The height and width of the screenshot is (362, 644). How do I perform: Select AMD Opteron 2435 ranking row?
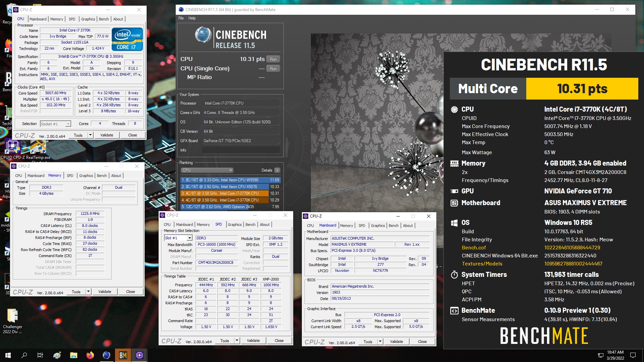230,207
